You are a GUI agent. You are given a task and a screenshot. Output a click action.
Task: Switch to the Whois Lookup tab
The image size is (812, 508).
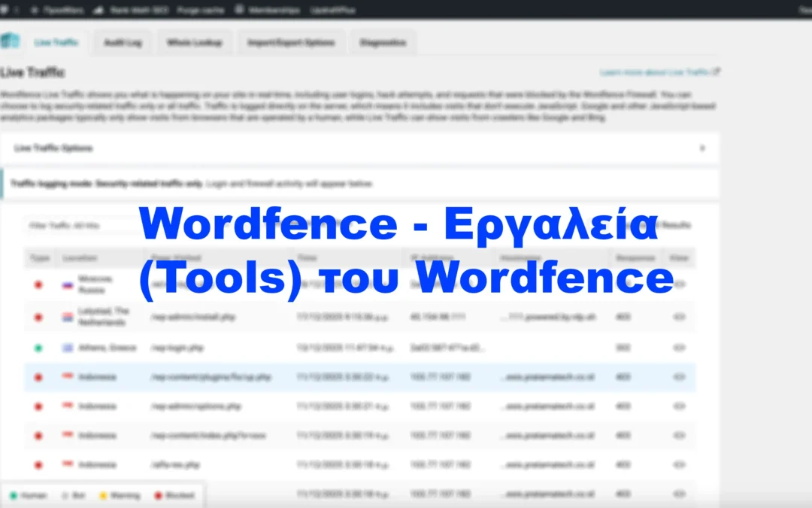tap(195, 42)
